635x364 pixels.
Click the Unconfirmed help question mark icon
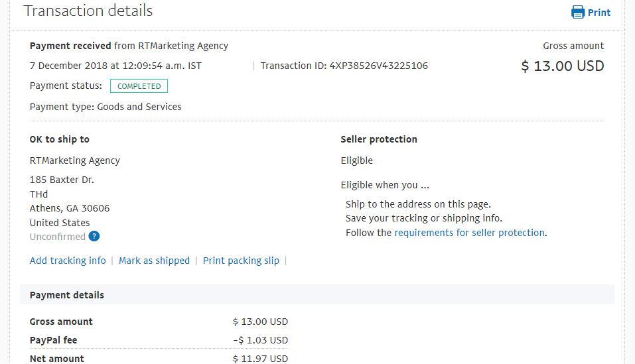coord(94,236)
